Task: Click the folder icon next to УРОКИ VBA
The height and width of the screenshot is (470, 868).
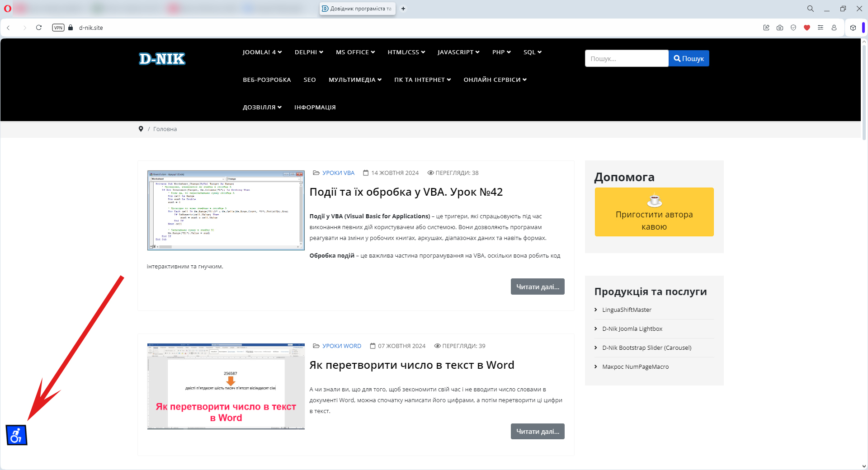Action: [x=316, y=173]
